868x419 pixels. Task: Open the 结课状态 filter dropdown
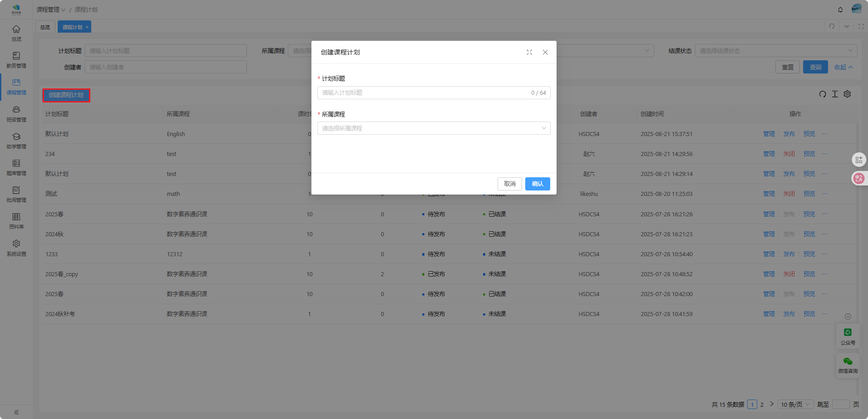[x=776, y=51]
